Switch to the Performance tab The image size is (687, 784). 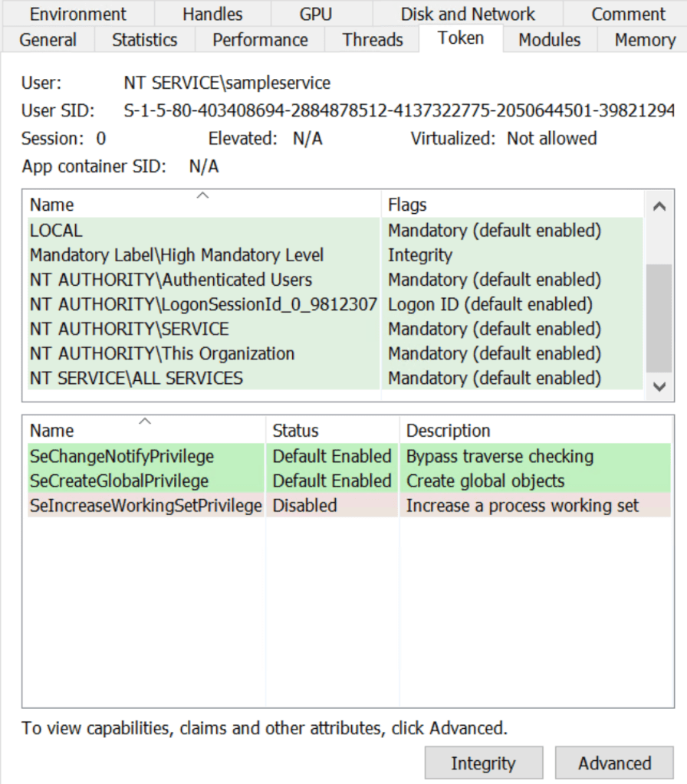(260, 40)
